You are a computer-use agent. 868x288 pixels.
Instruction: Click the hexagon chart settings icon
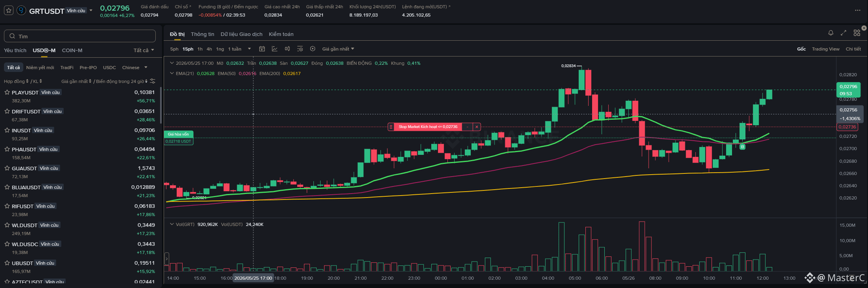click(x=313, y=49)
